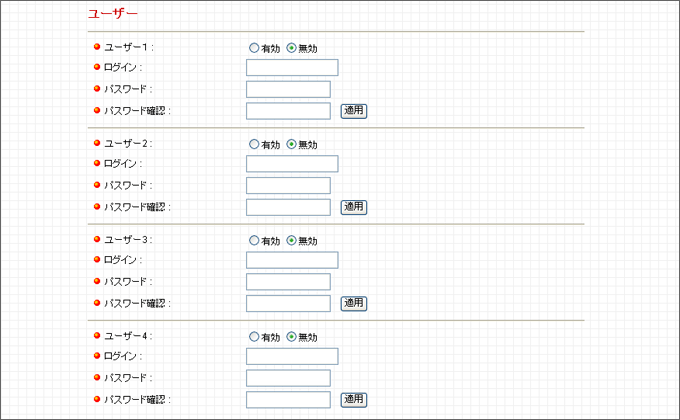Focus User 2 パスワード確認 field
The width and height of the screenshot is (680, 420).
point(288,207)
